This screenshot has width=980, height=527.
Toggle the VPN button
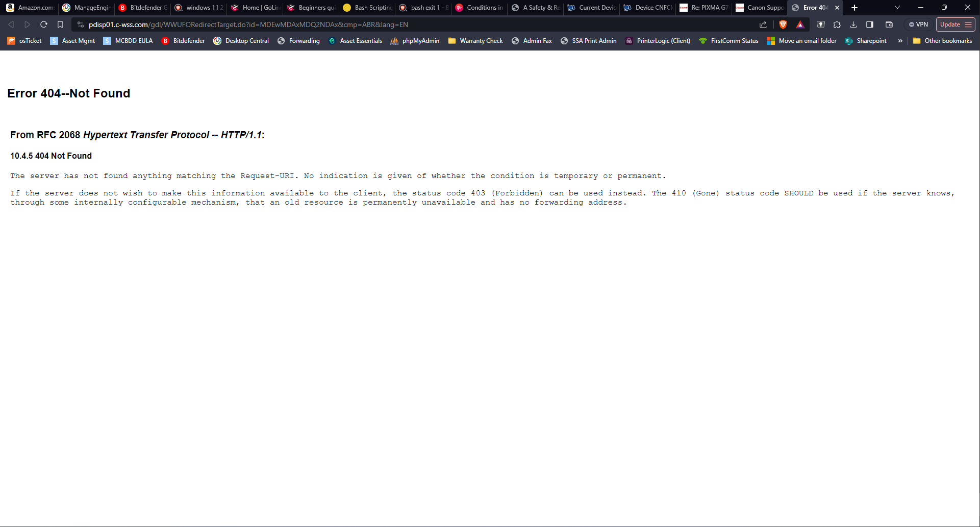(918, 24)
